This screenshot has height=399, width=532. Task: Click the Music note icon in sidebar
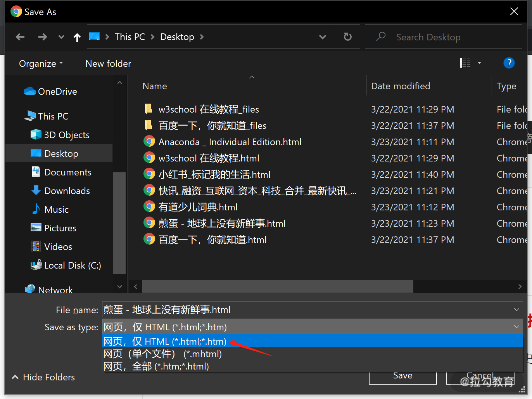(x=36, y=209)
